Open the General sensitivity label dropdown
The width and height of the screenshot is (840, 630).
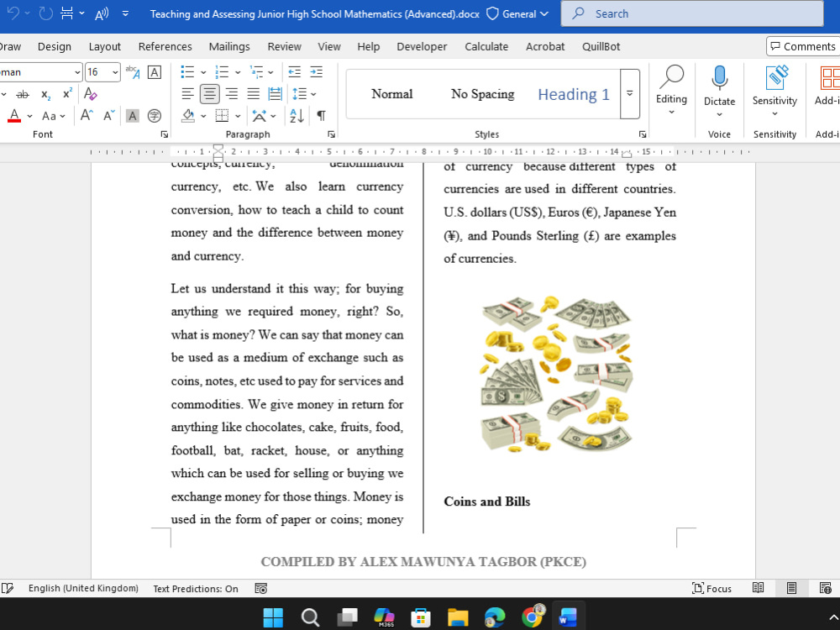pyautogui.click(x=517, y=14)
